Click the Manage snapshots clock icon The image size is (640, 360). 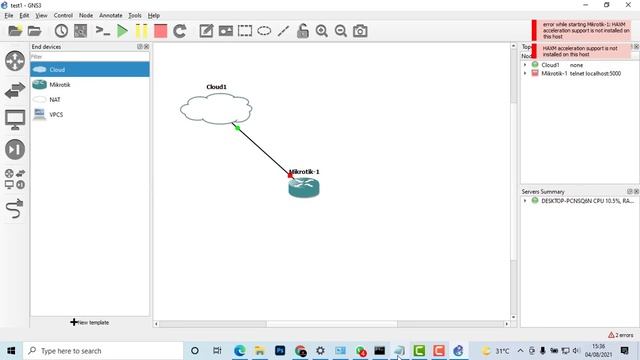[61, 31]
